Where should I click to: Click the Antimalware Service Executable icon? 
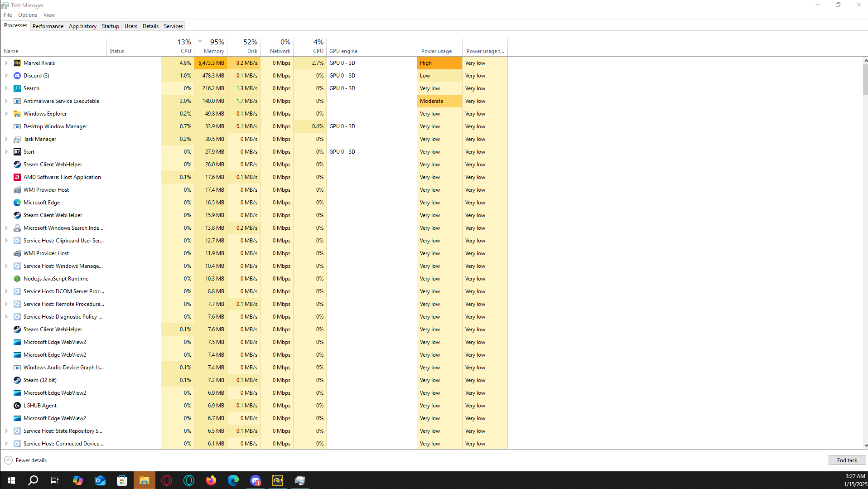(x=17, y=101)
